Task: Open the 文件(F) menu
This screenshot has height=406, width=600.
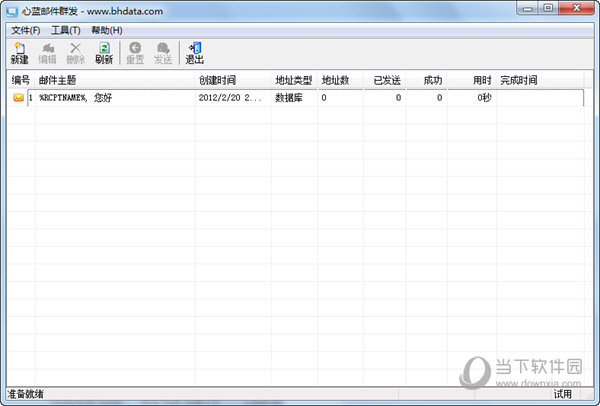Action: [26, 30]
